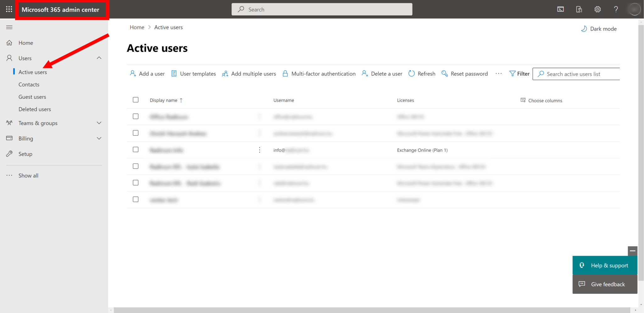Click the Add multiple users icon
The image size is (644, 313).
click(x=225, y=73)
